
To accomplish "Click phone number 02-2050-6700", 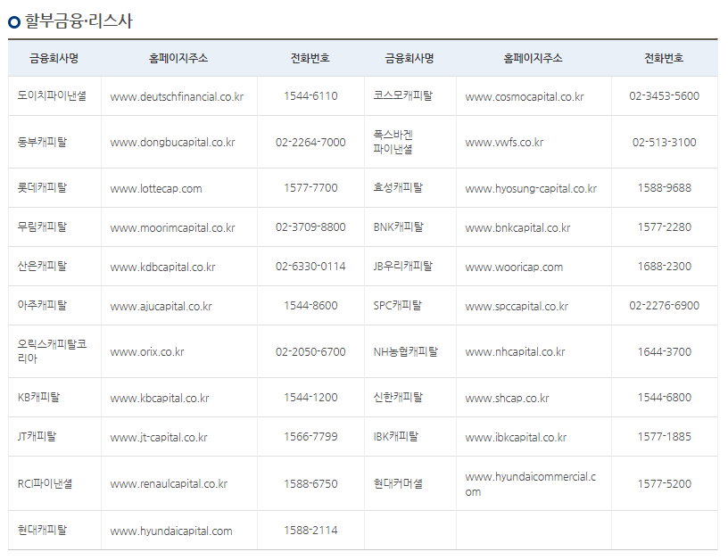I will point(310,351).
